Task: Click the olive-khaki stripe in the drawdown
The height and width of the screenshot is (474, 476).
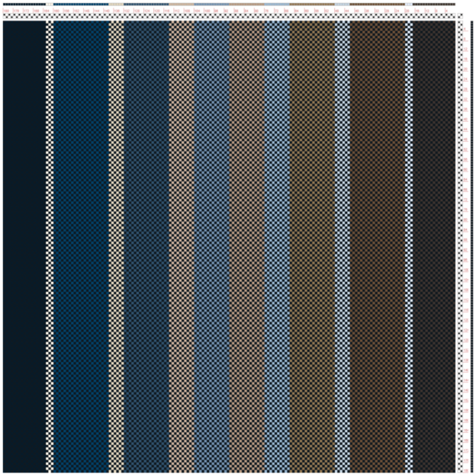Action: (x=311, y=244)
